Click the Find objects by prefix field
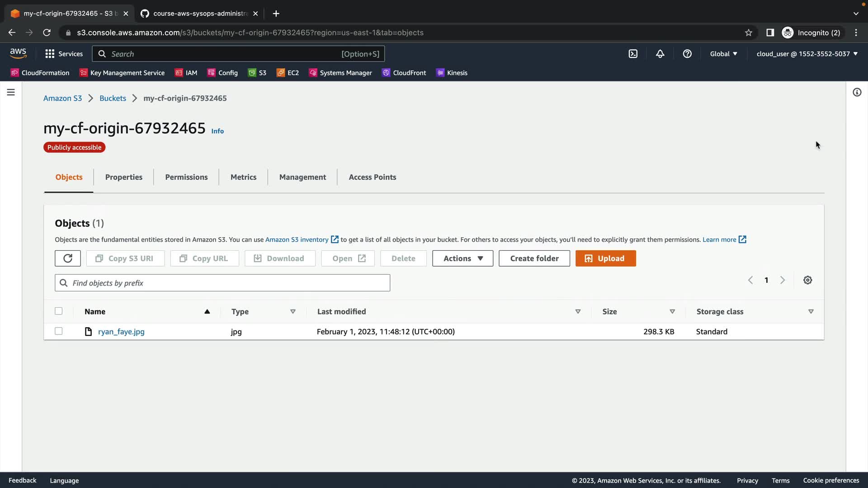Screen dimensions: 868x488 (222, 283)
